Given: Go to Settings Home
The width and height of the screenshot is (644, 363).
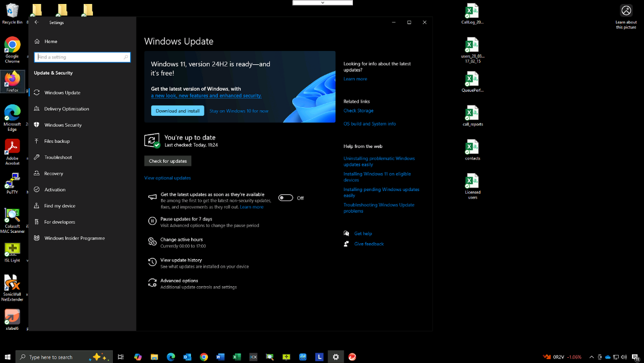Looking at the screenshot, I should (51, 41).
